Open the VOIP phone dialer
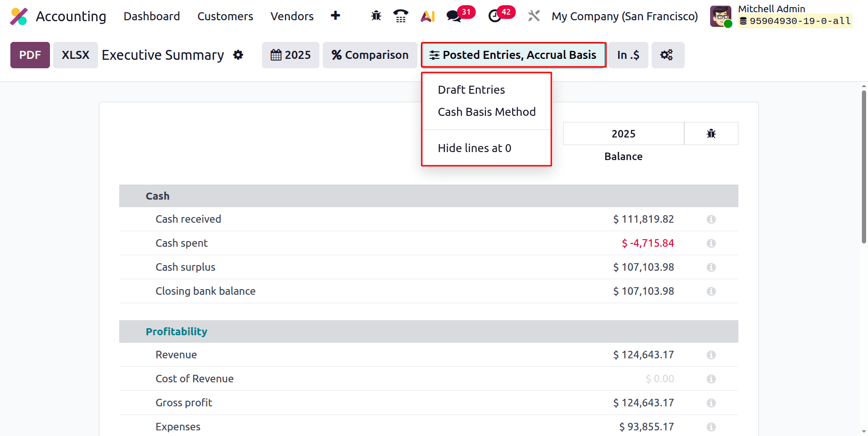868x436 pixels. point(401,16)
